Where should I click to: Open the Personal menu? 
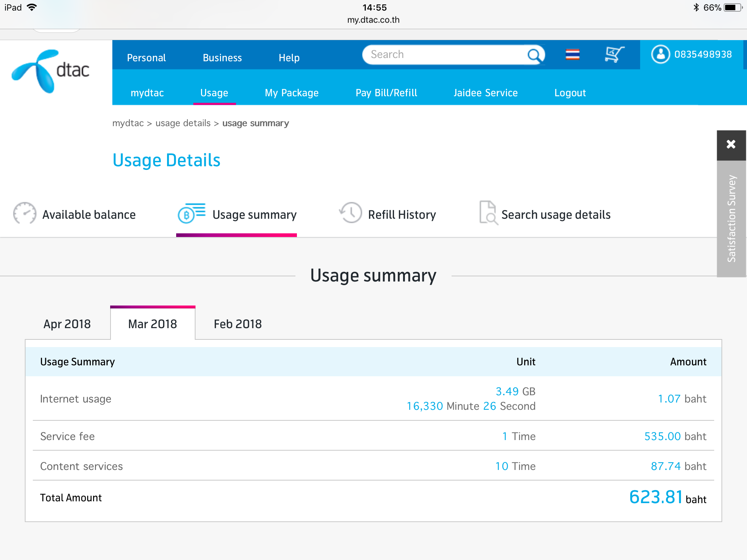point(146,58)
